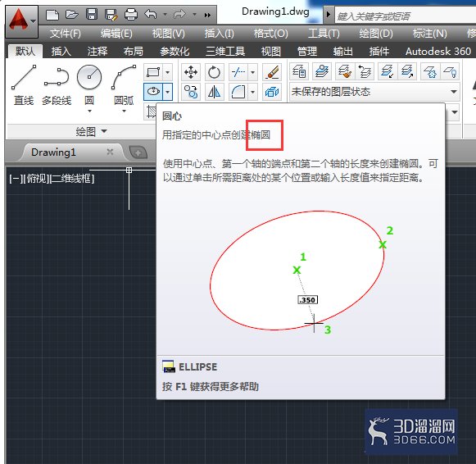Switch to the Default (默认) ribbon tab
476x464 pixels.
pos(25,51)
